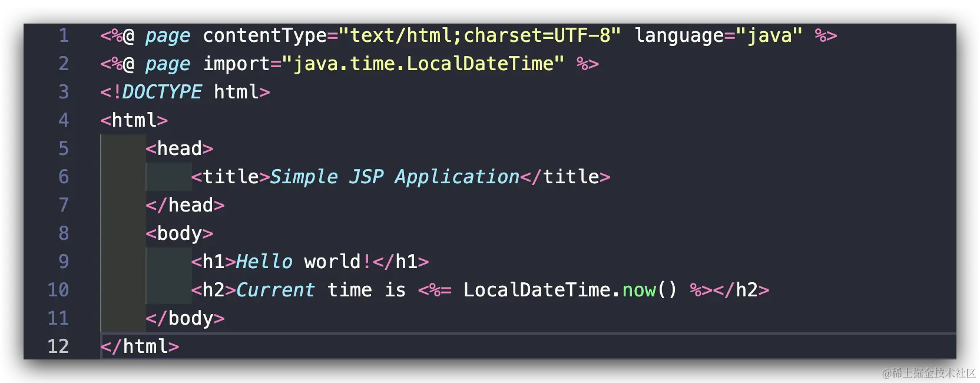Click the language attribute name
This screenshot has height=383, width=980.
(680, 37)
